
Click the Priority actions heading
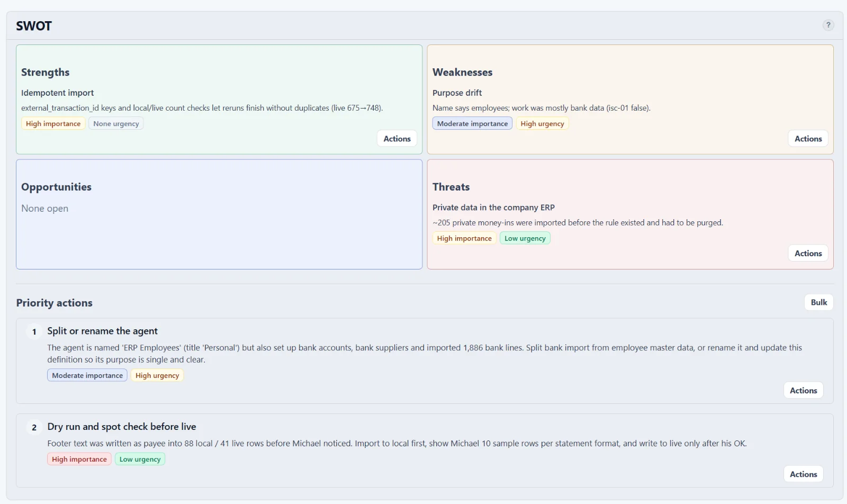click(54, 303)
